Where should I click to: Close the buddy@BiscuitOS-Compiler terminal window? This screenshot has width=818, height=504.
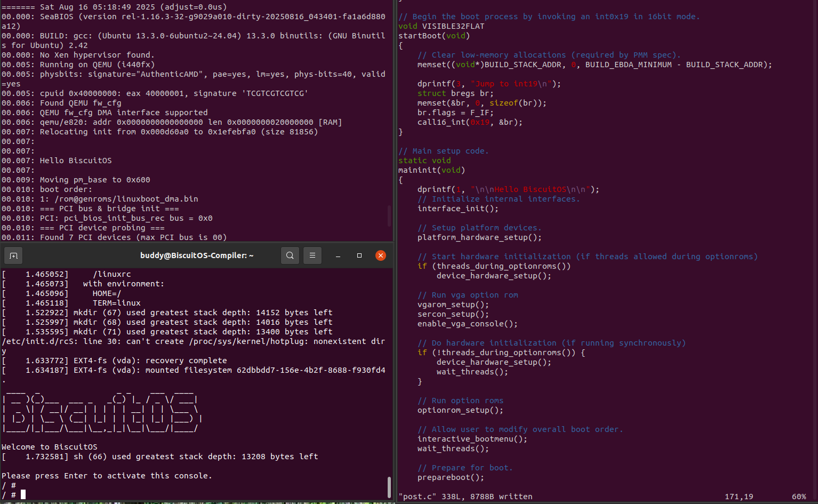381,255
